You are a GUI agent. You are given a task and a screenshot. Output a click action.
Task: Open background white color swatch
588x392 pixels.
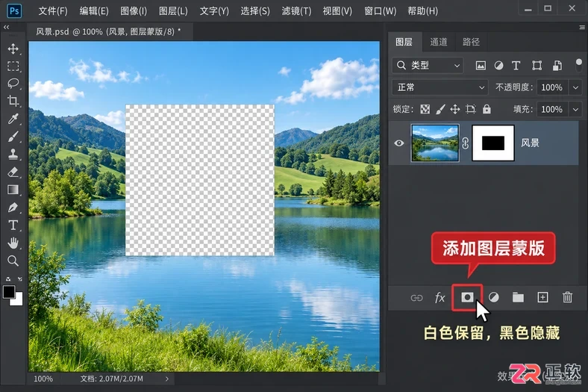click(17, 300)
